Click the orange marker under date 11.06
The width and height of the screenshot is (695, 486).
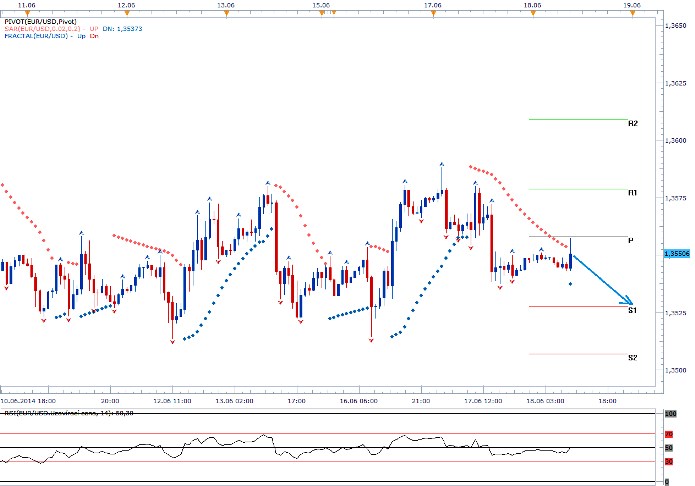pos(27,13)
